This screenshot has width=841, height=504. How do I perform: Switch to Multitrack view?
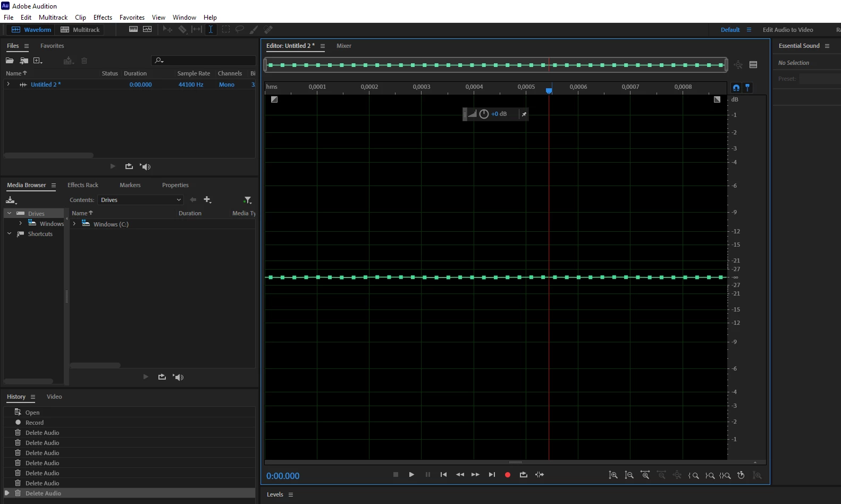pyautogui.click(x=80, y=30)
